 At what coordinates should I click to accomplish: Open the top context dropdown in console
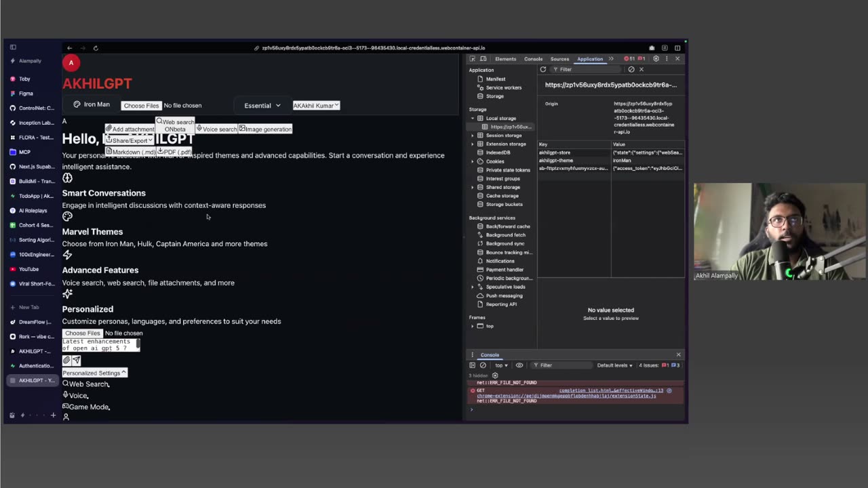(501, 365)
